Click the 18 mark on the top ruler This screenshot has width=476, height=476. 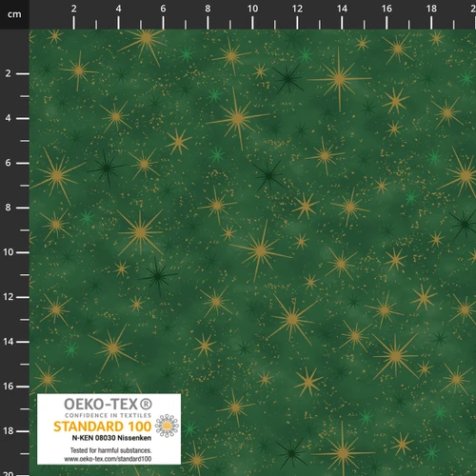(x=431, y=9)
